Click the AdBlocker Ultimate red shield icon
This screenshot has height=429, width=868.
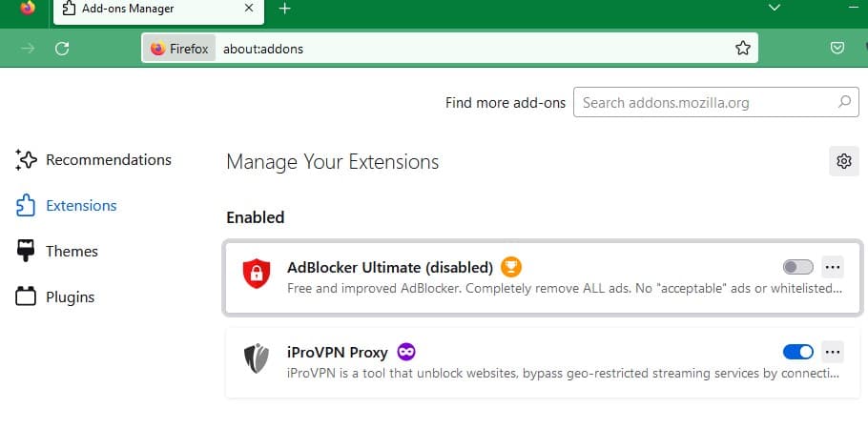click(x=257, y=275)
